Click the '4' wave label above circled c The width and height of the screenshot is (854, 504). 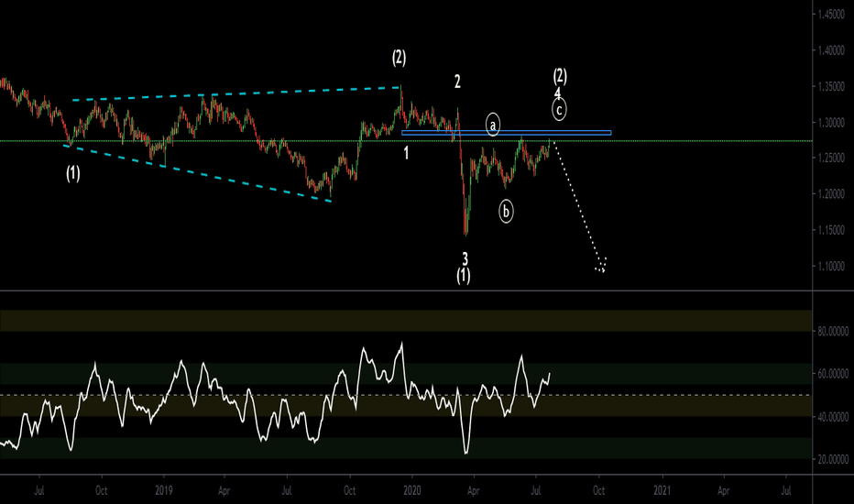click(x=558, y=93)
